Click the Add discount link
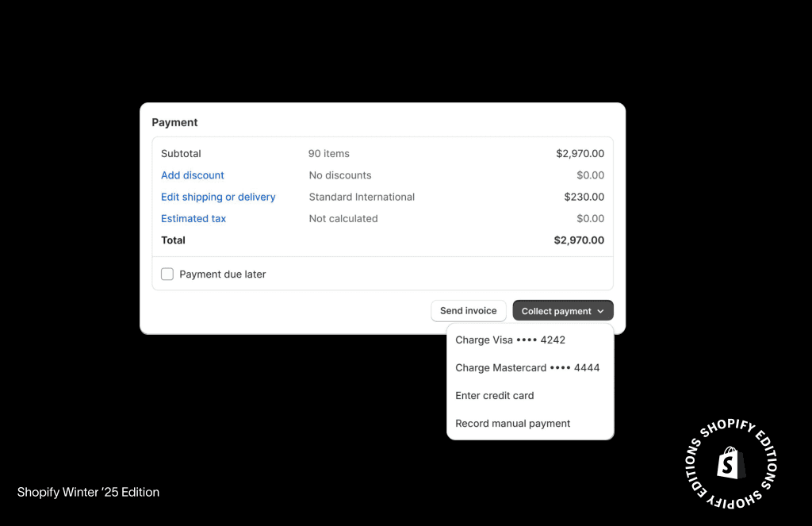The height and width of the screenshot is (526, 812). click(192, 175)
